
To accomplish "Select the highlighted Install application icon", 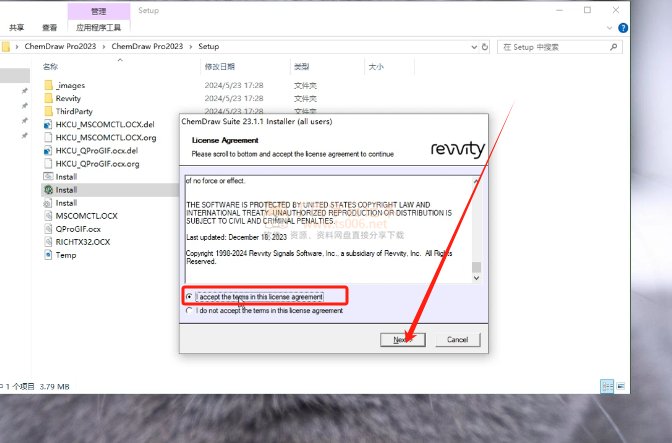I will [48, 190].
